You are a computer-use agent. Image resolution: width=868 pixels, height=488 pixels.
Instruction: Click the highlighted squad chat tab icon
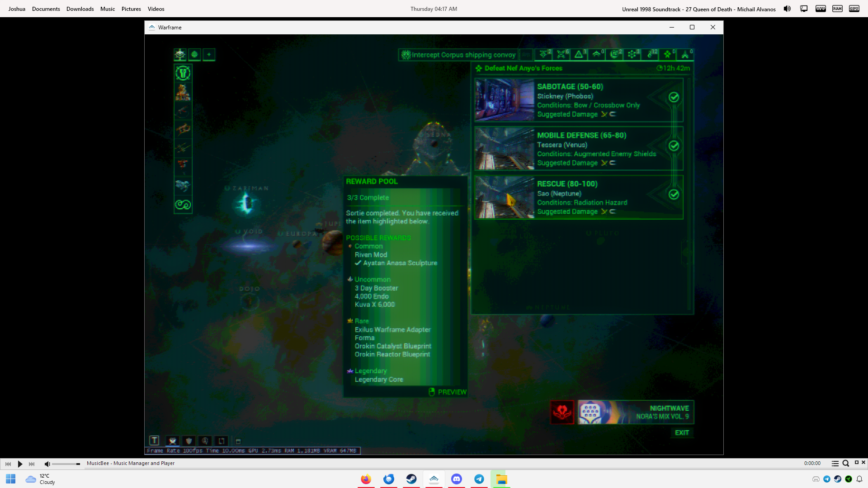point(173,441)
